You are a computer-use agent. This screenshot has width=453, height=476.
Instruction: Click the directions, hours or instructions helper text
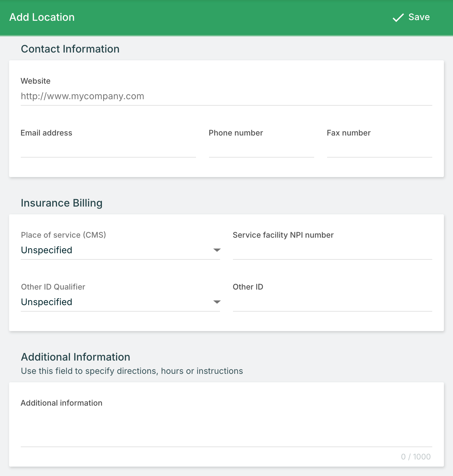[132, 371]
